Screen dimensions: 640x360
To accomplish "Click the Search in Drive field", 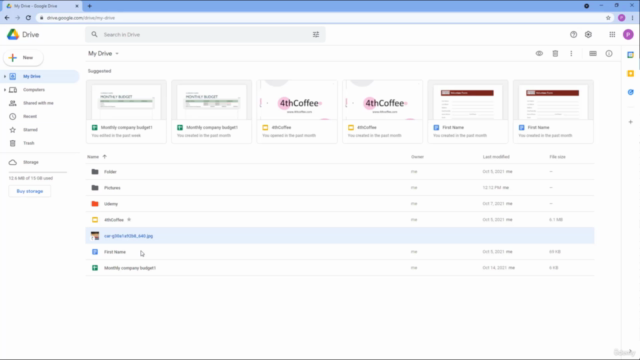I will tap(205, 35).
